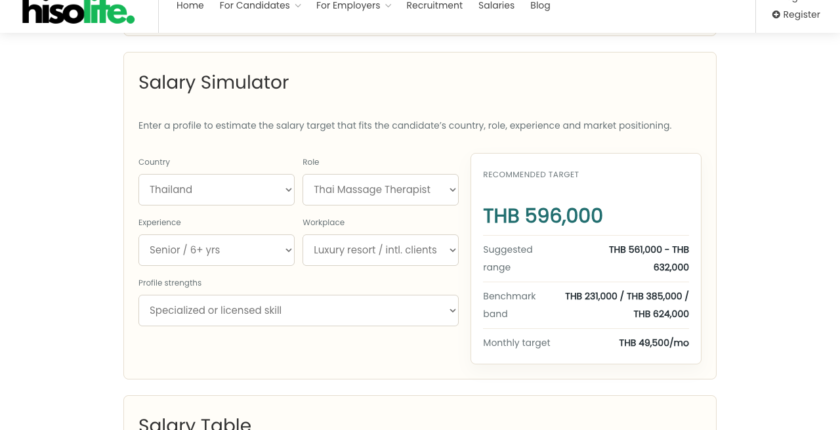
Task: Go to the Recruitment page
Action: point(434,6)
